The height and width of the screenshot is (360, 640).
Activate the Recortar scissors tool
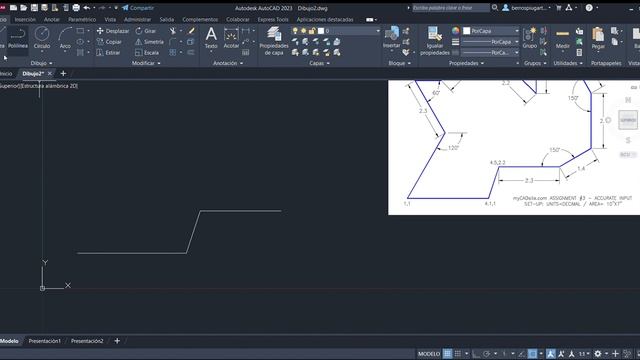(x=173, y=31)
